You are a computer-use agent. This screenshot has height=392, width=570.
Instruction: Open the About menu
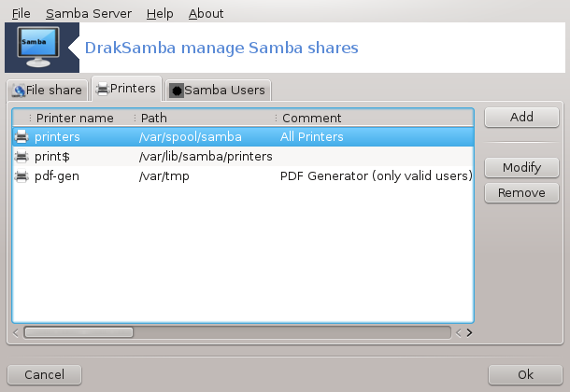[206, 13]
